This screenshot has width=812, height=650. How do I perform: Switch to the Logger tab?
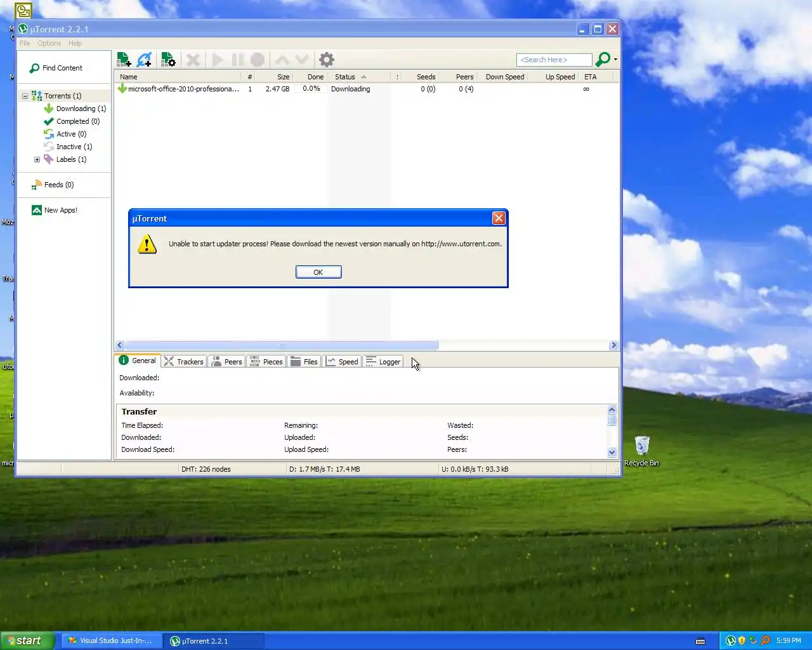(383, 362)
